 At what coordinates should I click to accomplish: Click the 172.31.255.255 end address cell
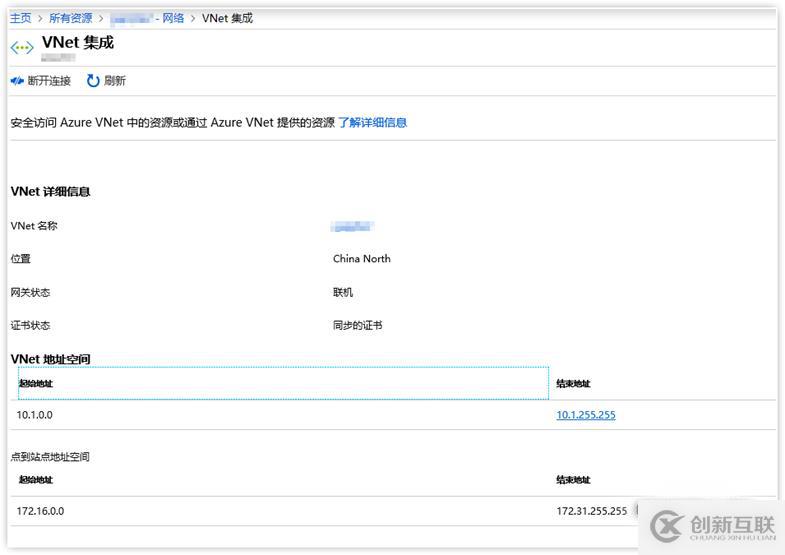click(x=592, y=511)
